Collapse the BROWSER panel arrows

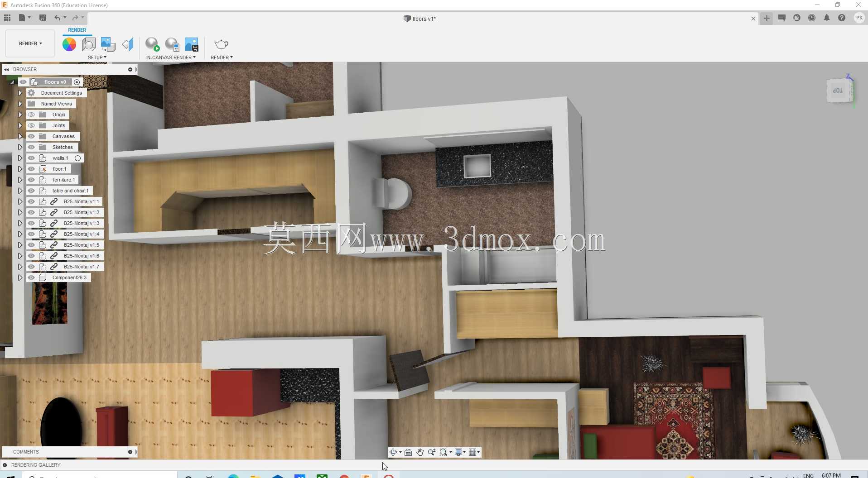[6, 69]
